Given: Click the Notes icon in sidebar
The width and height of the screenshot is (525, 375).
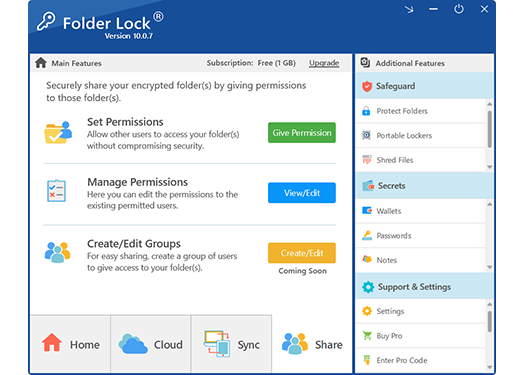Looking at the screenshot, I should click(x=367, y=259).
